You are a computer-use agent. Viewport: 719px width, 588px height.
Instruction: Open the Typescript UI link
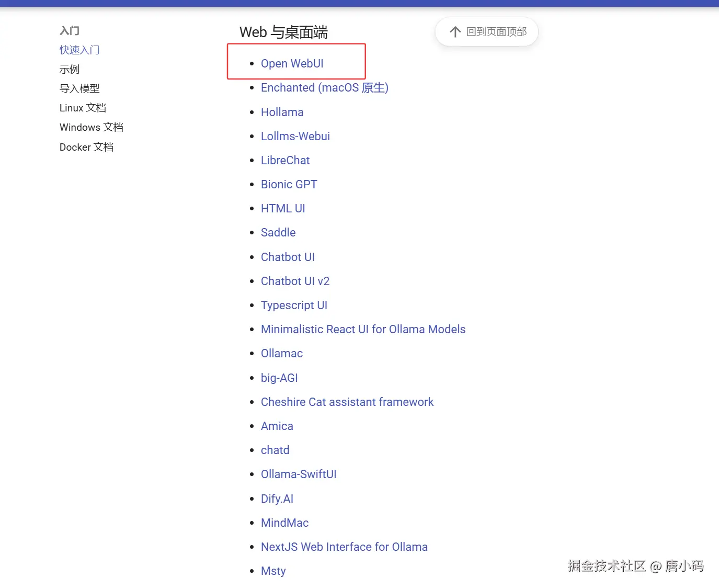tap(294, 305)
